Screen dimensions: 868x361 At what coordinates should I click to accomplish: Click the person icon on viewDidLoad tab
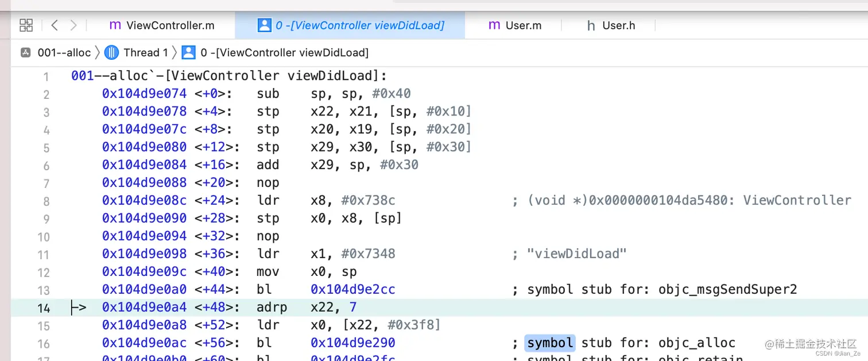pyautogui.click(x=264, y=25)
